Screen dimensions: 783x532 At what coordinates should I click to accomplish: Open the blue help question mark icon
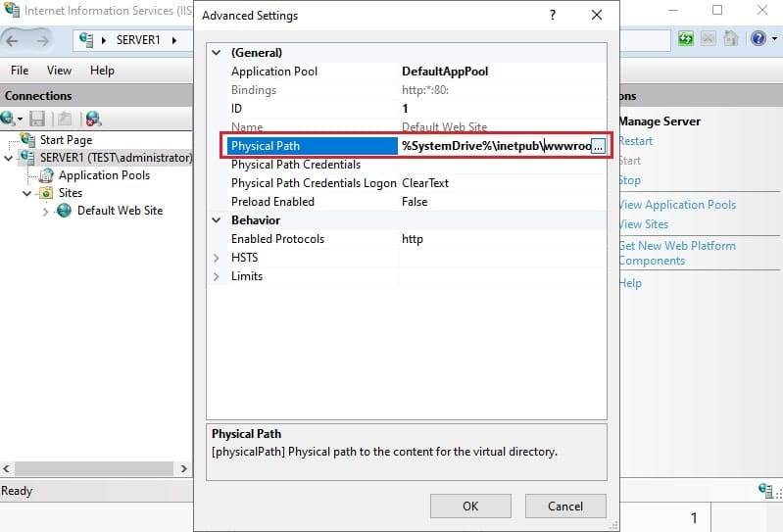[759, 38]
